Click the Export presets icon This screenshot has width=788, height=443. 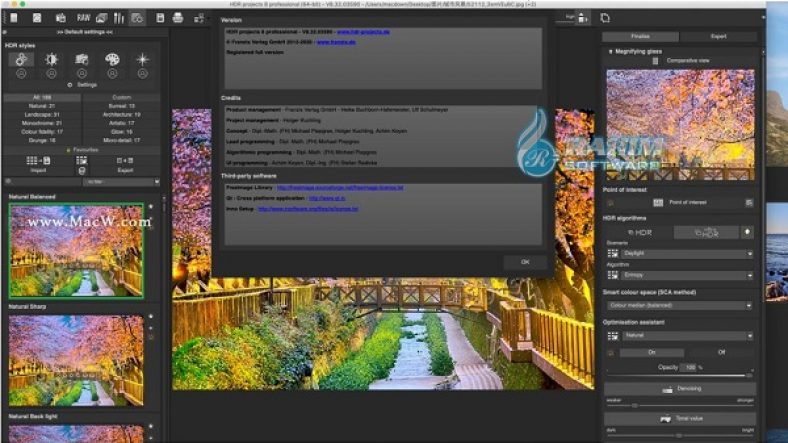pyautogui.click(x=125, y=161)
